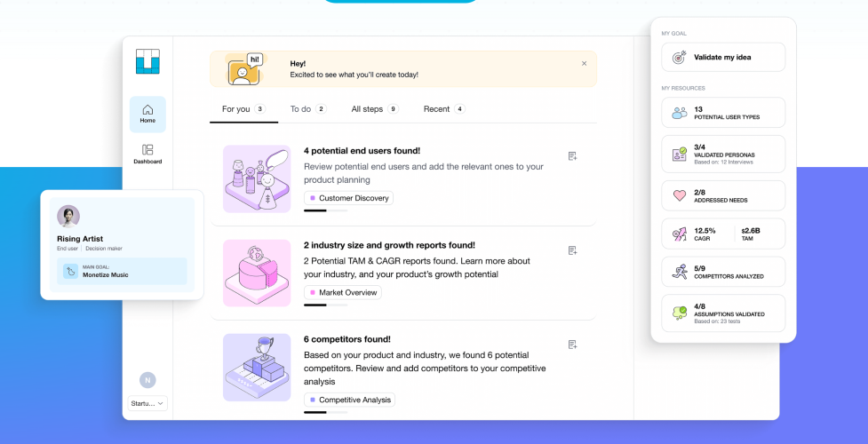Open the Dashboard sidebar item
The height and width of the screenshot is (444, 868).
click(x=147, y=155)
